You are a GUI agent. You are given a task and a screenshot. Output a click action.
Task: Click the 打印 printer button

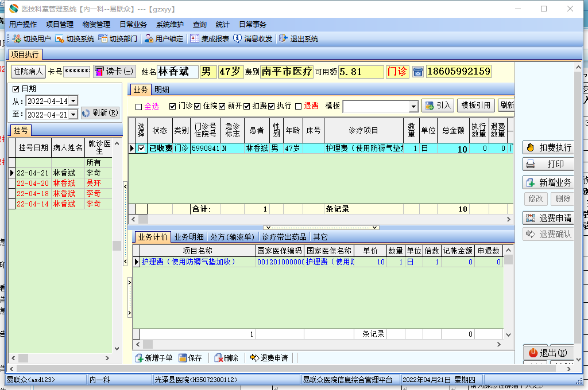548,164
